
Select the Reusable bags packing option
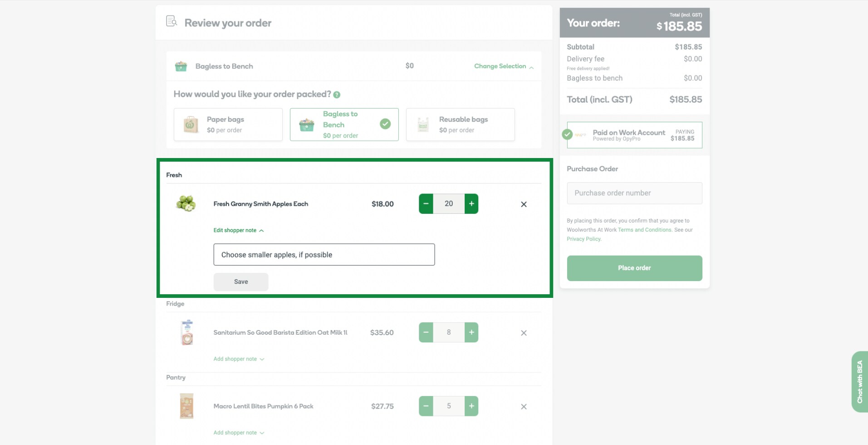460,124
